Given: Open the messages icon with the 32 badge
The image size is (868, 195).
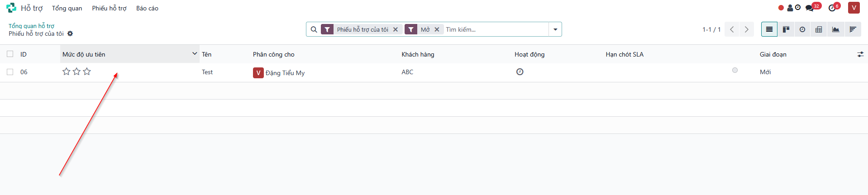Looking at the screenshot, I should point(812,7).
